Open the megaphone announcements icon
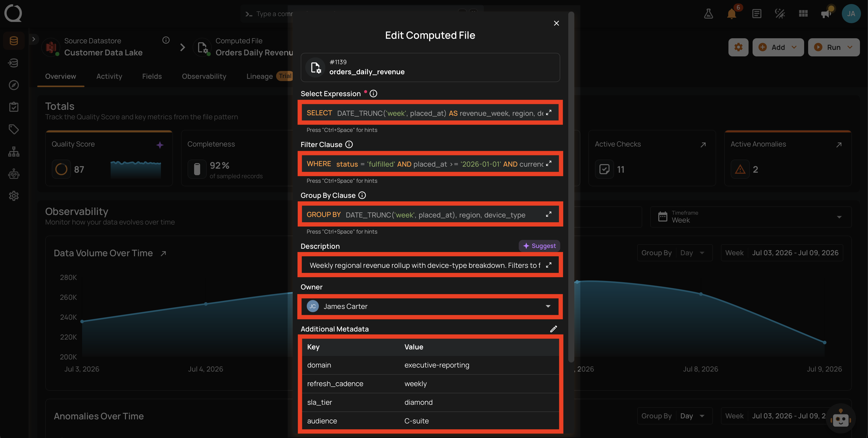Image resolution: width=868 pixels, height=438 pixels. click(826, 14)
